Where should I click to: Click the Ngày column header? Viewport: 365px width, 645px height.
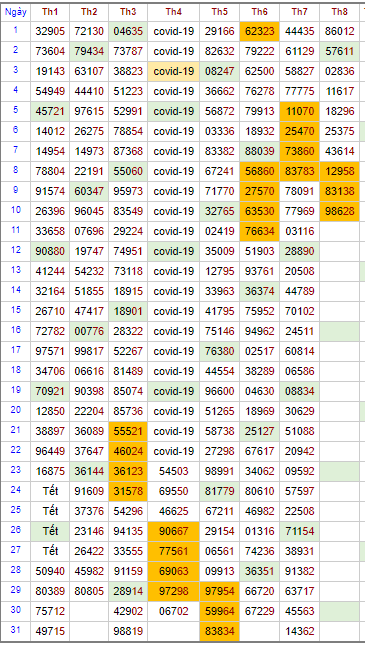(x=16, y=12)
